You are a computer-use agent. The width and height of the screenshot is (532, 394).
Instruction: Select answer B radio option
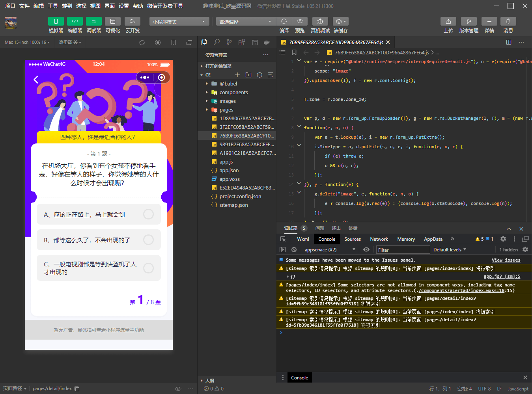(x=148, y=240)
